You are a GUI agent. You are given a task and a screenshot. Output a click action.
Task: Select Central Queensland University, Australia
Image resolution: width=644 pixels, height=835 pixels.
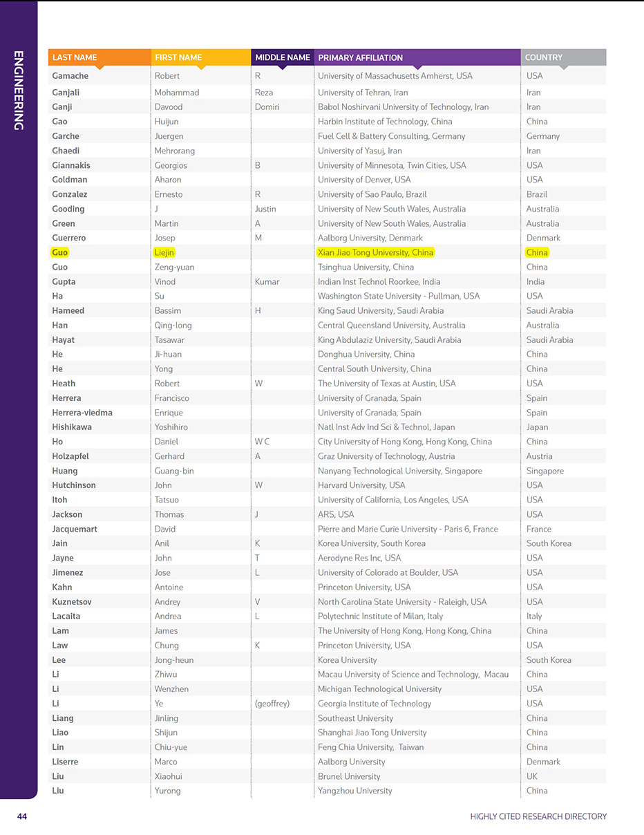pyautogui.click(x=391, y=325)
